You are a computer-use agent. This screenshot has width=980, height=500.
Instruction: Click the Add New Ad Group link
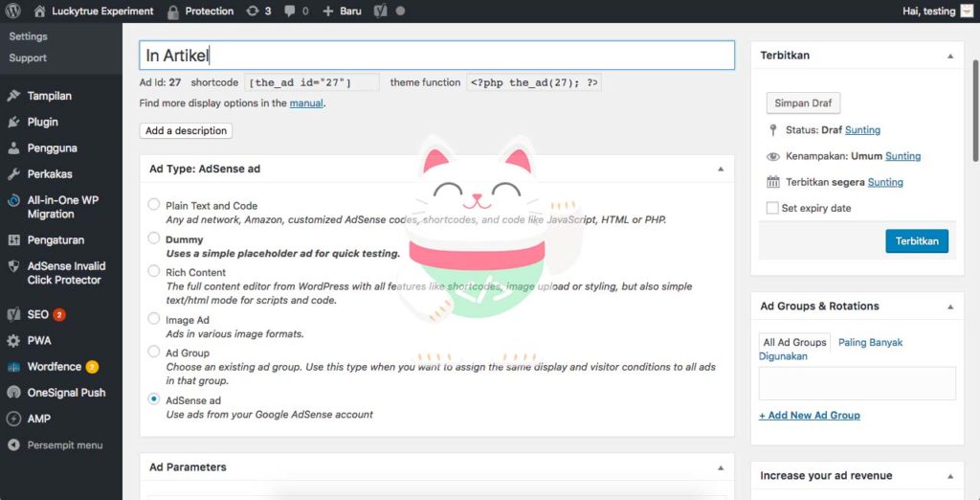coord(810,416)
